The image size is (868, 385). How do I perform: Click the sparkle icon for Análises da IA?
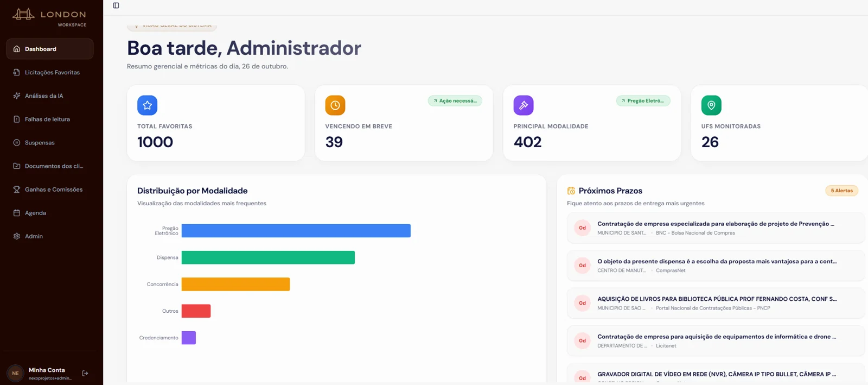pos(17,96)
